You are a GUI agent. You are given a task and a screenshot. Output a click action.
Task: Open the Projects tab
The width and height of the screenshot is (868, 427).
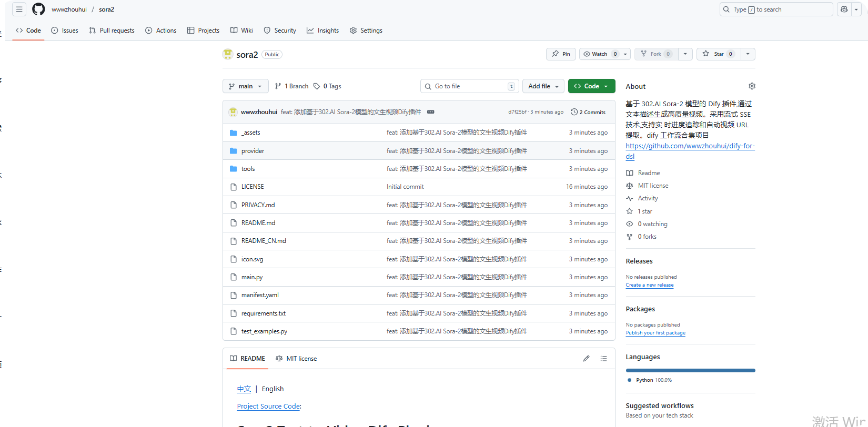tap(204, 30)
